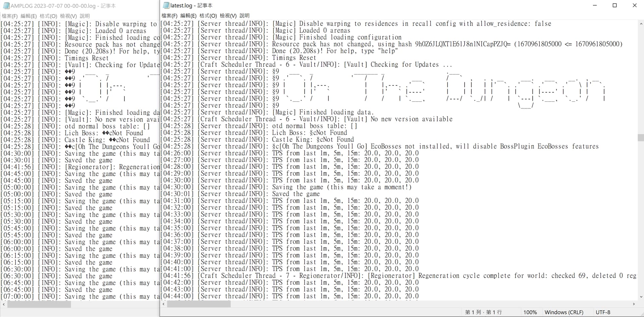Click 'otd normal boss table: []' in latest.log

coord(259,126)
